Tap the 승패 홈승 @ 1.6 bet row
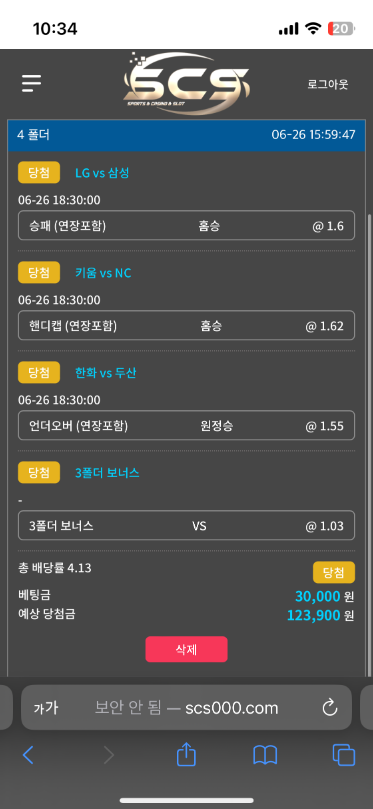The height and width of the screenshot is (809, 373). pyautogui.click(x=186, y=225)
